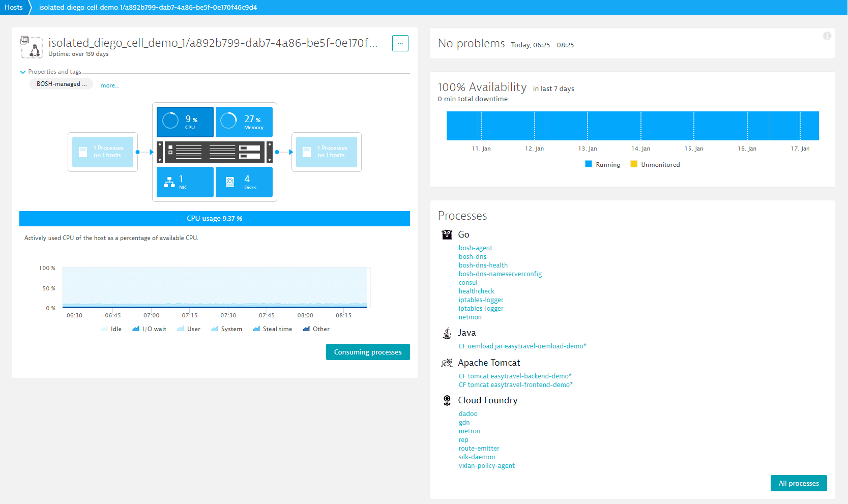This screenshot has width=848, height=504.
Task: Toggle the Other series in CPU legend
Action: (316, 329)
